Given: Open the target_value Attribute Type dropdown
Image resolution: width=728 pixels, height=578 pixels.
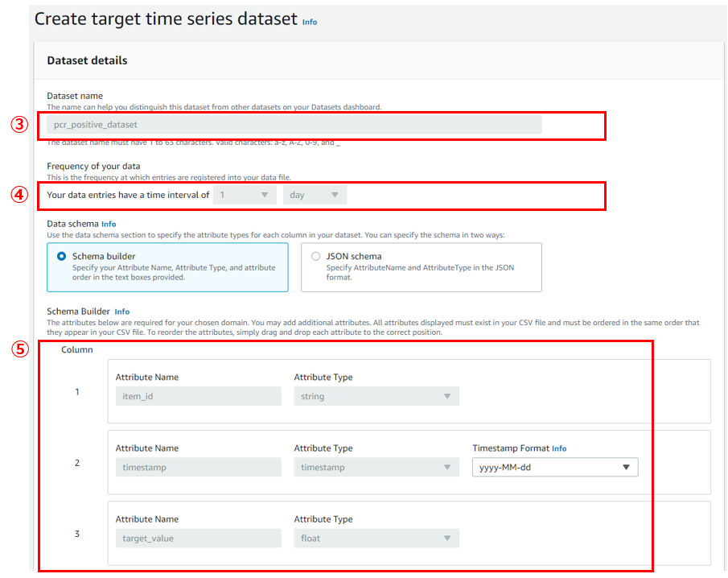Looking at the screenshot, I should point(376,538).
